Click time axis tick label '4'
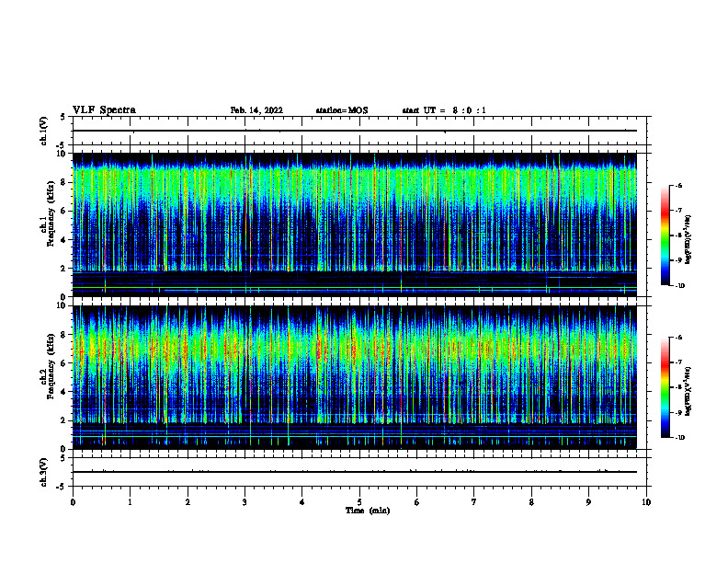This screenshot has height=563, width=728. (x=302, y=502)
